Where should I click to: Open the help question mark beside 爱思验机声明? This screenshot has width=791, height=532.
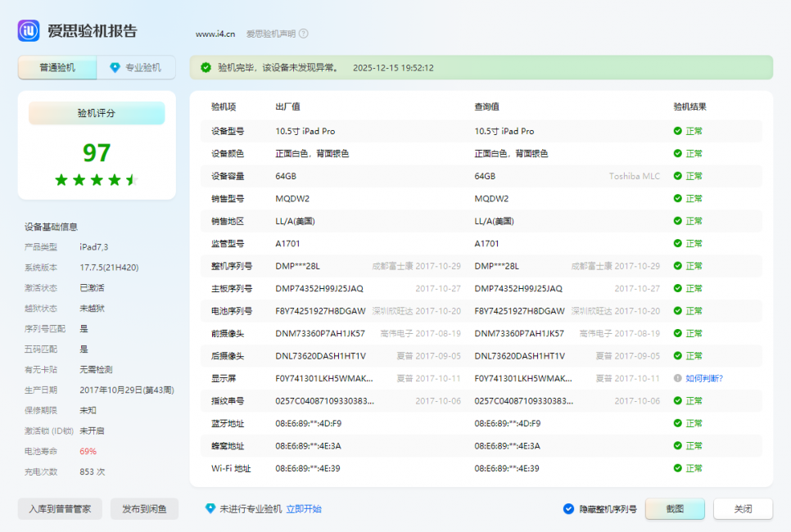pos(301,34)
